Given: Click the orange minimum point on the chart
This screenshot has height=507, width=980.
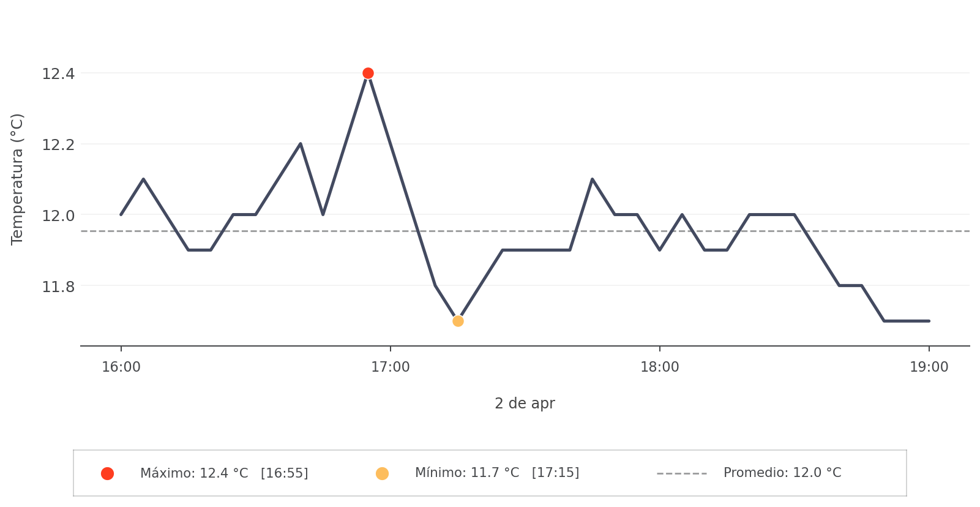Looking at the screenshot, I should [458, 321].
